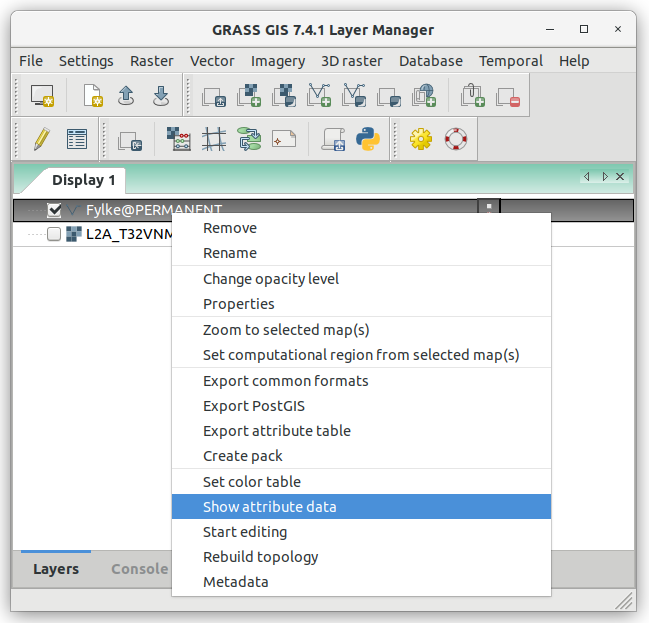
Task: Choose Export PostGIS
Action: (x=361, y=406)
